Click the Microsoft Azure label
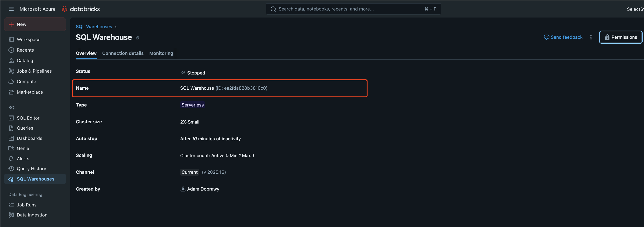Viewport: 644px width, 227px height. (x=38, y=9)
